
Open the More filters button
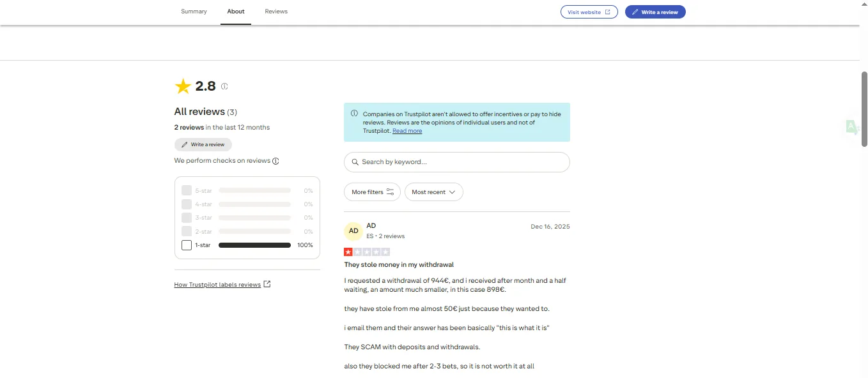[372, 192]
